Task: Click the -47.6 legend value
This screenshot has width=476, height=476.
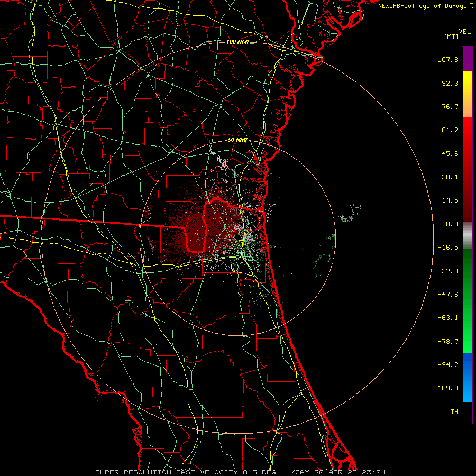Action: tap(448, 295)
